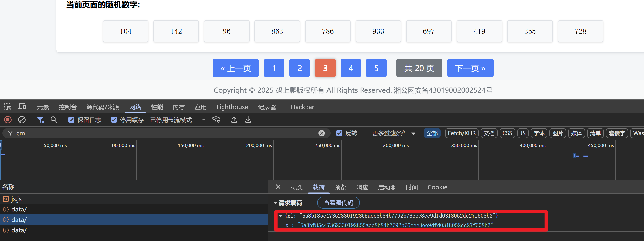Select the 全部 type filter
The height and width of the screenshot is (241, 644).
coord(432,133)
